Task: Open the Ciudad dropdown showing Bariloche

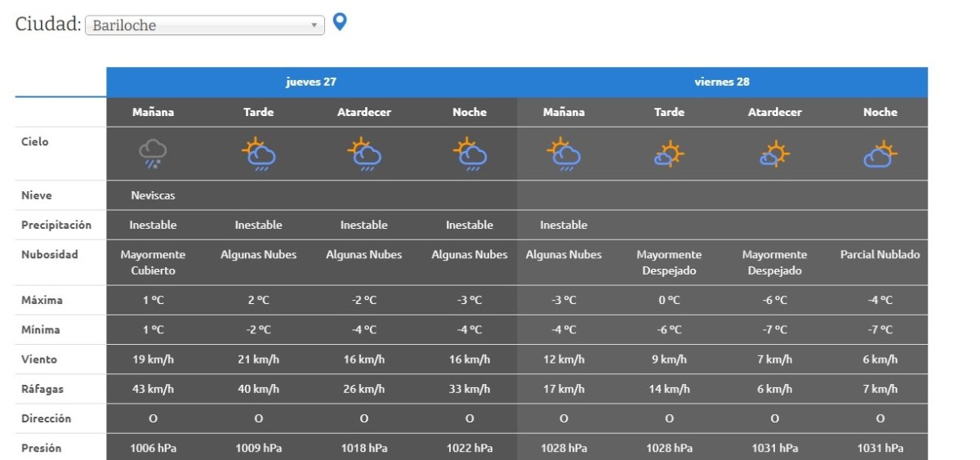Action: click(204, 25)
